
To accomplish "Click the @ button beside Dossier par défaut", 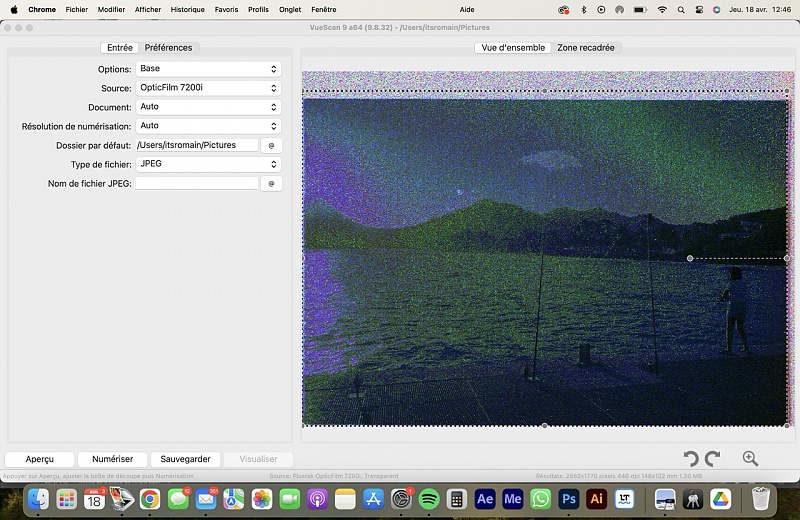I will coord(271,145).
